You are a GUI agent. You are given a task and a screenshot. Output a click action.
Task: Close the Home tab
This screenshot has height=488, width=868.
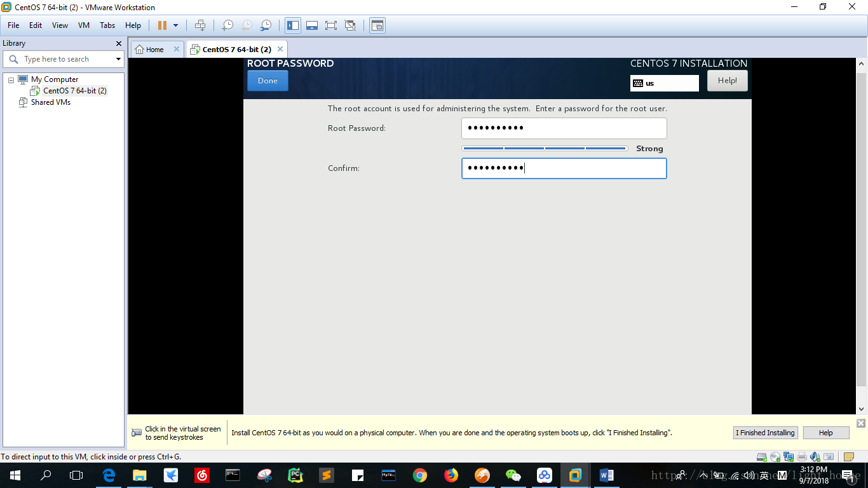(x=177, y=49)
